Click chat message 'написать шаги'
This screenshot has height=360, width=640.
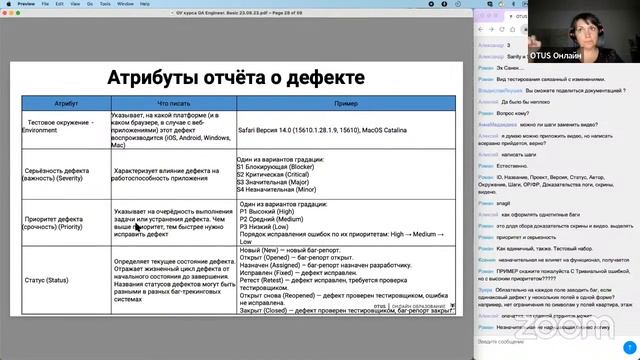[519, 155]
